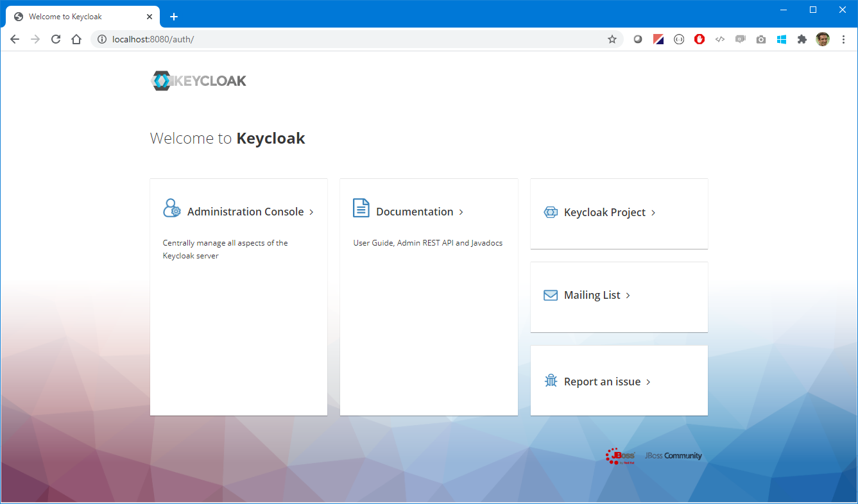This screenshot has width=858, height=504.
Task: View site information icon in address bar
Action: pos(101,39)
